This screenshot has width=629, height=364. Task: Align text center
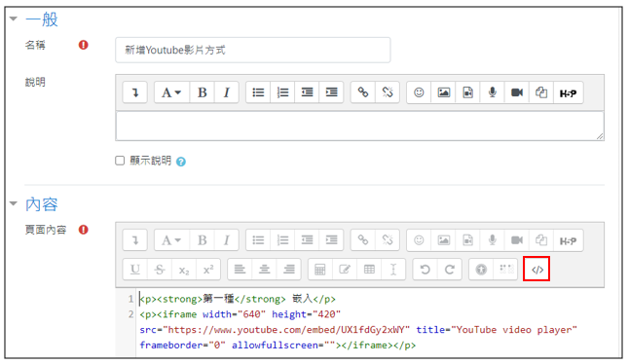tap(265, 269)
